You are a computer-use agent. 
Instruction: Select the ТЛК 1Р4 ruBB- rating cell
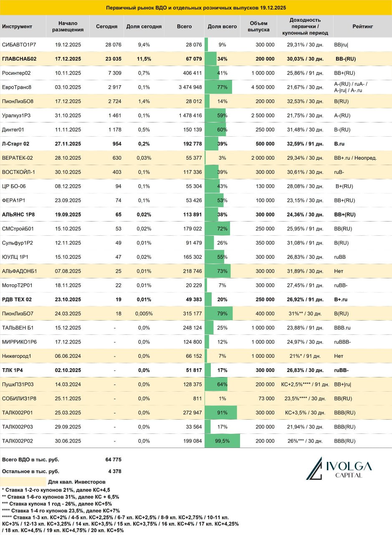341,370
